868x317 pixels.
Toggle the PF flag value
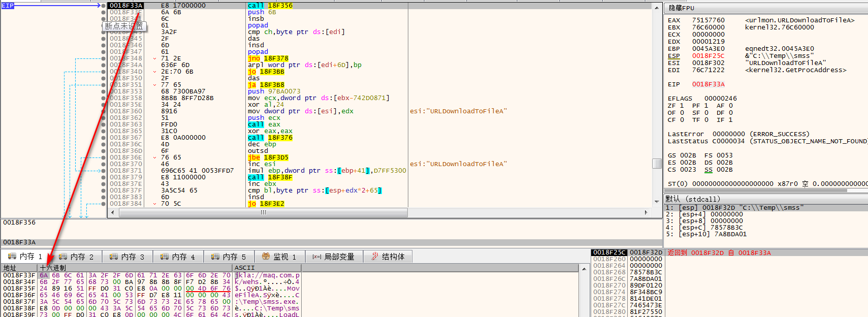706,106
